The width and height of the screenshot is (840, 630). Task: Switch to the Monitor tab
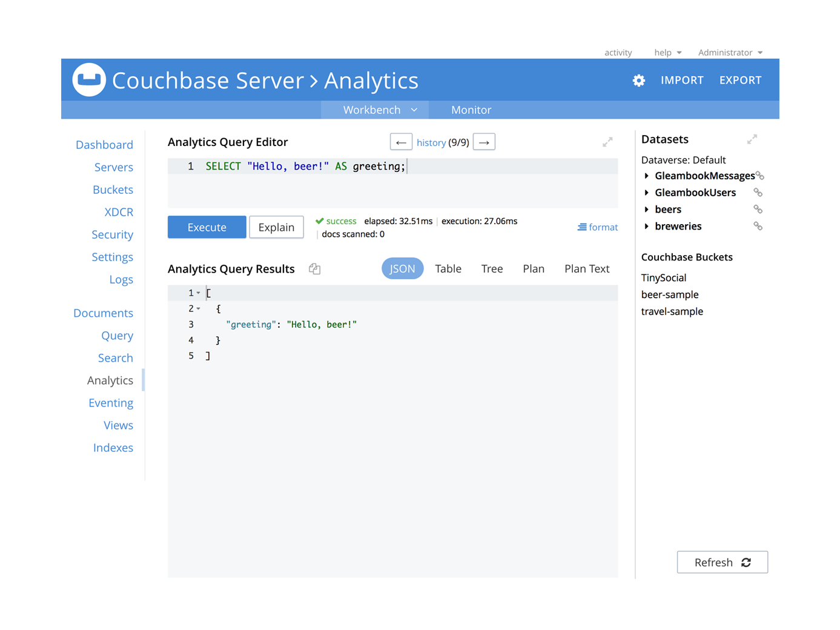point(471,110)
